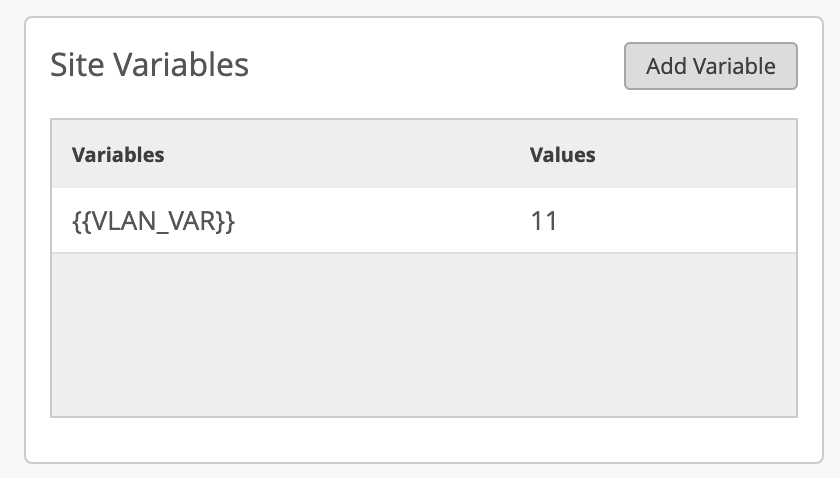
Task: Click the Add Variable button
Action: click(710, 66)
